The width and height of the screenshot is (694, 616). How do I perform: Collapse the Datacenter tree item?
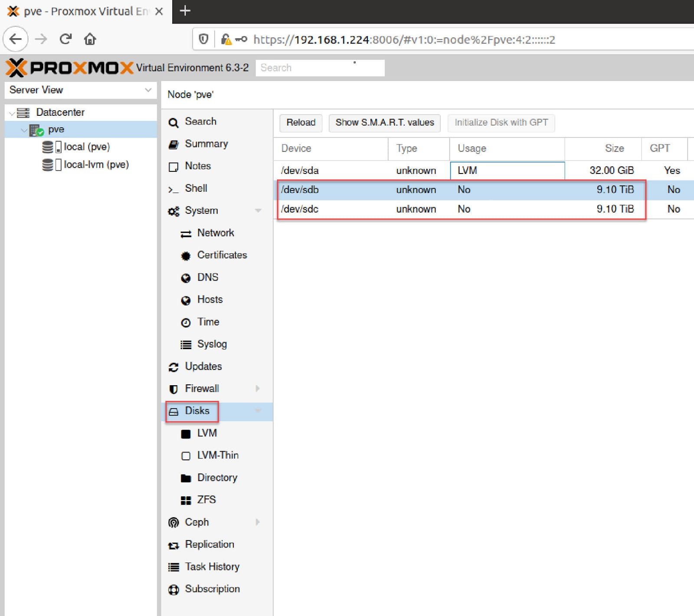(x=12, y=112)
